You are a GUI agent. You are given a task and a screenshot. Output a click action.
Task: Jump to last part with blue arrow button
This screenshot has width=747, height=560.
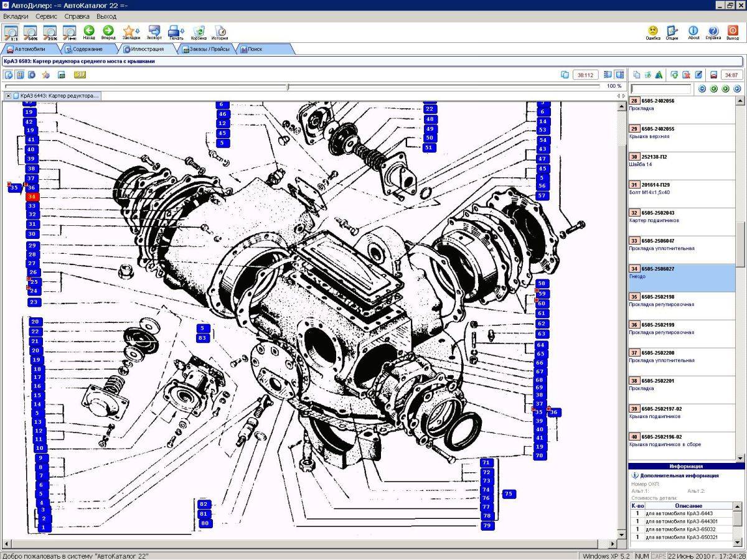click(737, 89)
